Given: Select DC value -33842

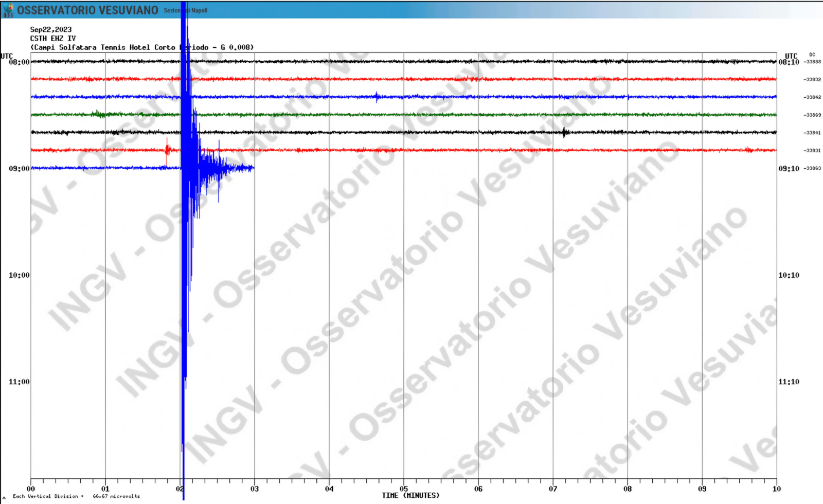Looking at the screenshot, I should [812, 97].
